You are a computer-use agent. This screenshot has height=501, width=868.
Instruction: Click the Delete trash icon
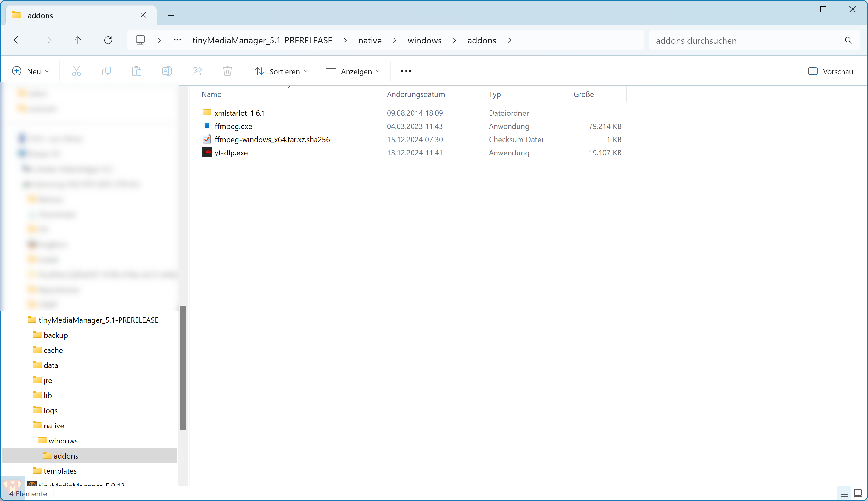(x=227, y=71)
